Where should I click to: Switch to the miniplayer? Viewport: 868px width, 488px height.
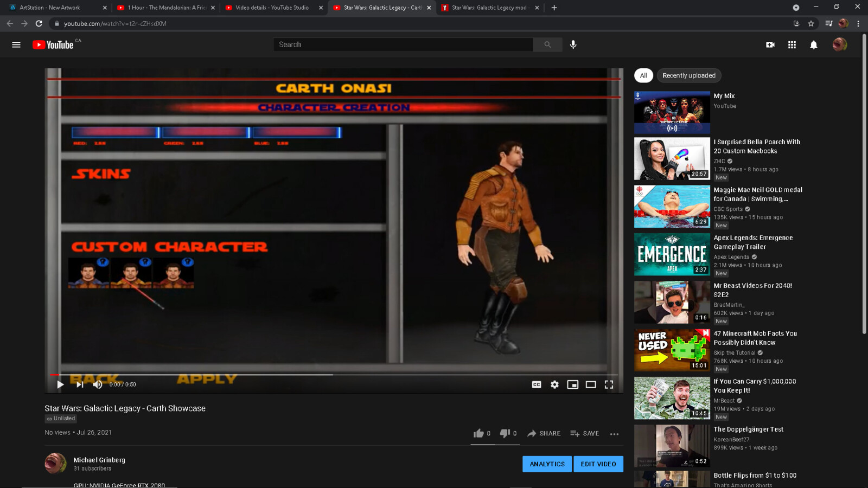pyautogui.click(x=572, y=384)
